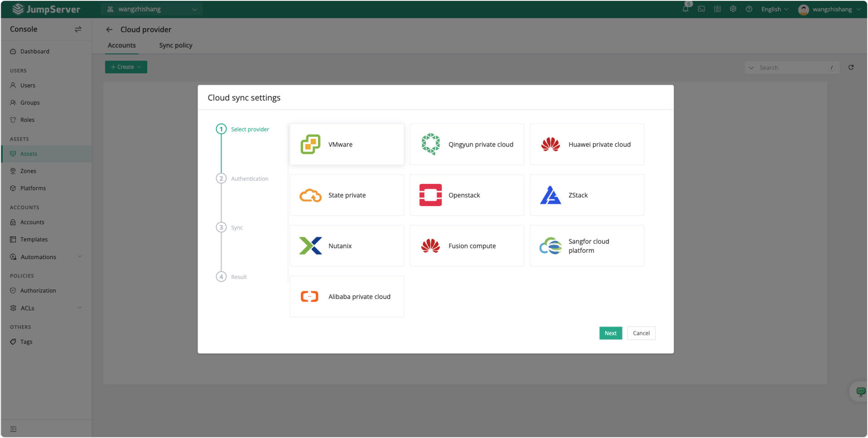This screenshot has width=868, height=438.
Task: Pick the State private provider
Action: pos(347,195)
